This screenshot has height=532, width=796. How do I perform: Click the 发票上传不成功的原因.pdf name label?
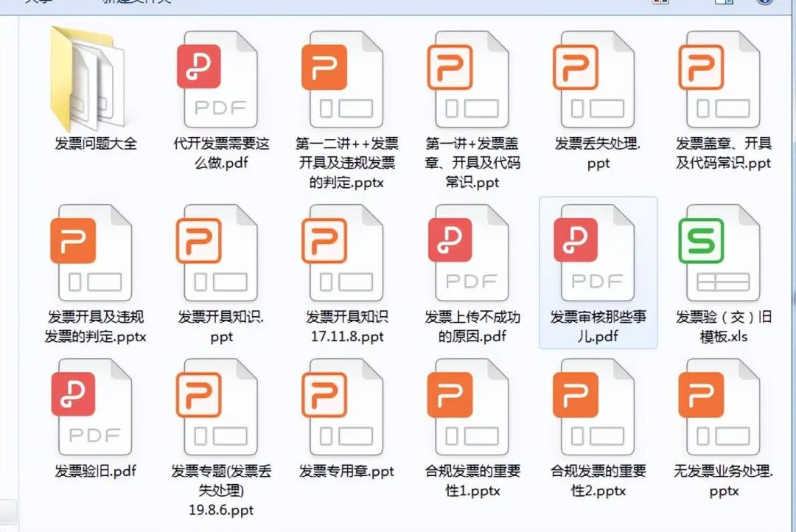click(472, 327)
